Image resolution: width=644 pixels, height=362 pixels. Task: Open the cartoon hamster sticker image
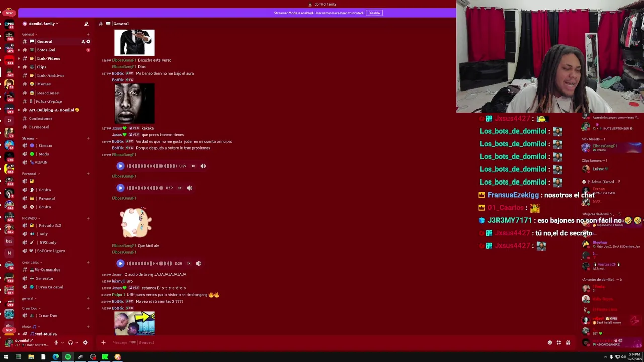pos(135,222)
